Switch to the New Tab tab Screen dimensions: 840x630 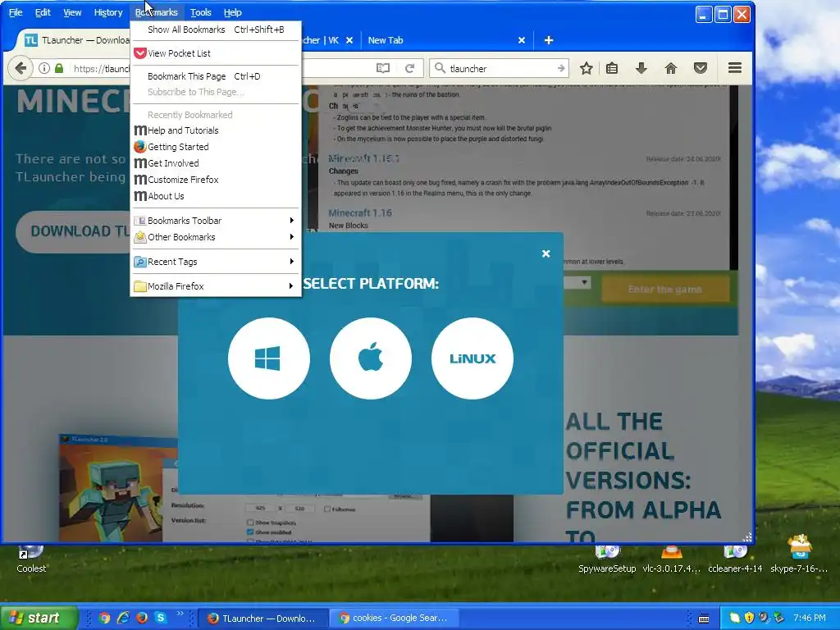[386, 40]
